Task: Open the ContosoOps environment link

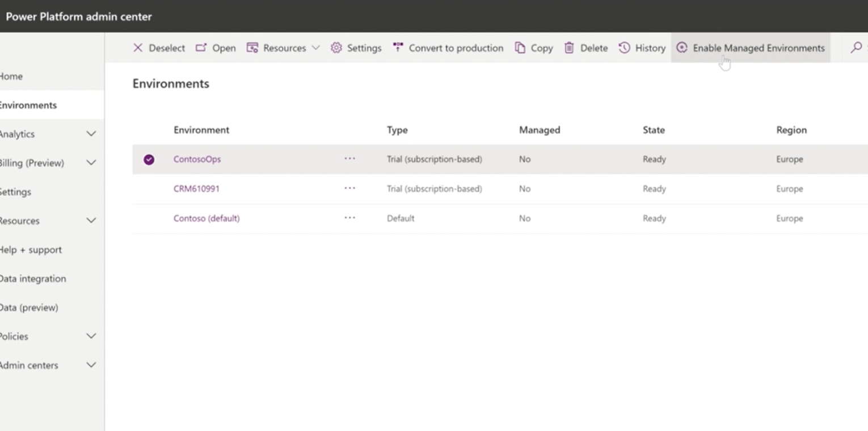Action: tap(197, 159)
